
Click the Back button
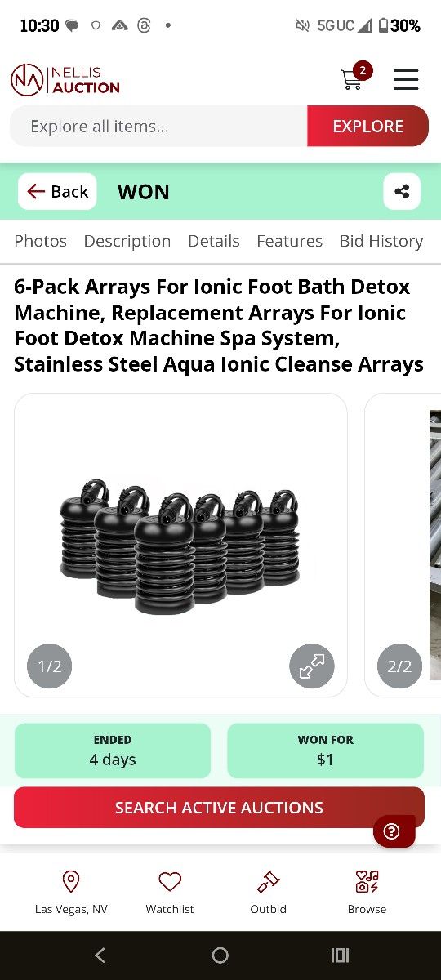coord(57,192)
